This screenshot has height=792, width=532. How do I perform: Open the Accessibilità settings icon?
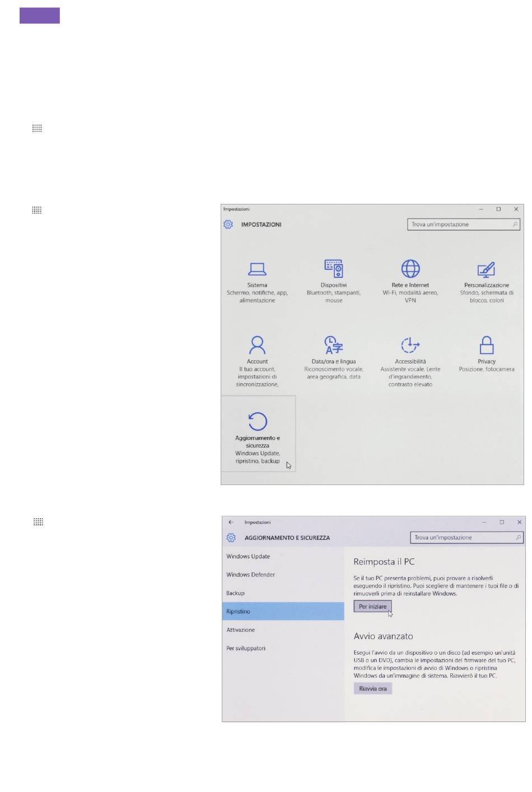coord(410,345)
